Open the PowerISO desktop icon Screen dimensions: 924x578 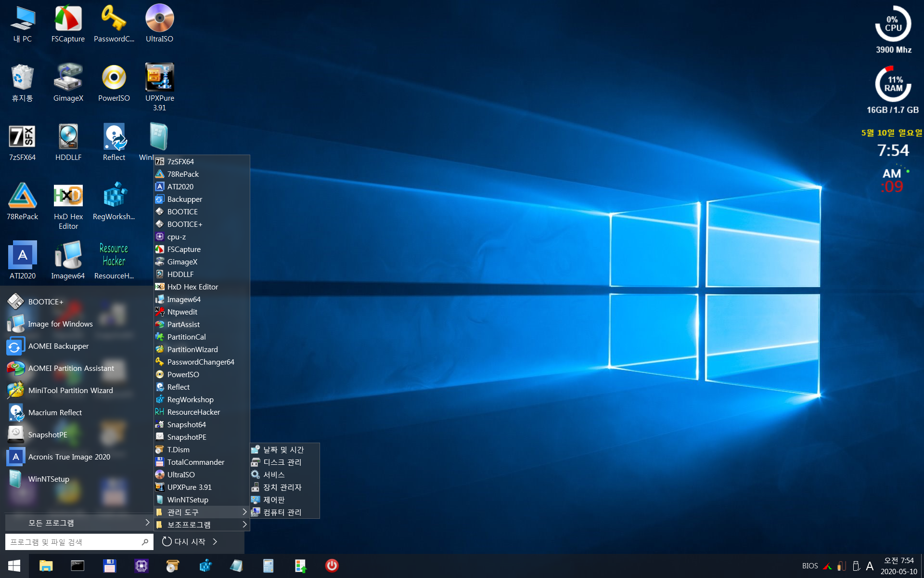114,83
